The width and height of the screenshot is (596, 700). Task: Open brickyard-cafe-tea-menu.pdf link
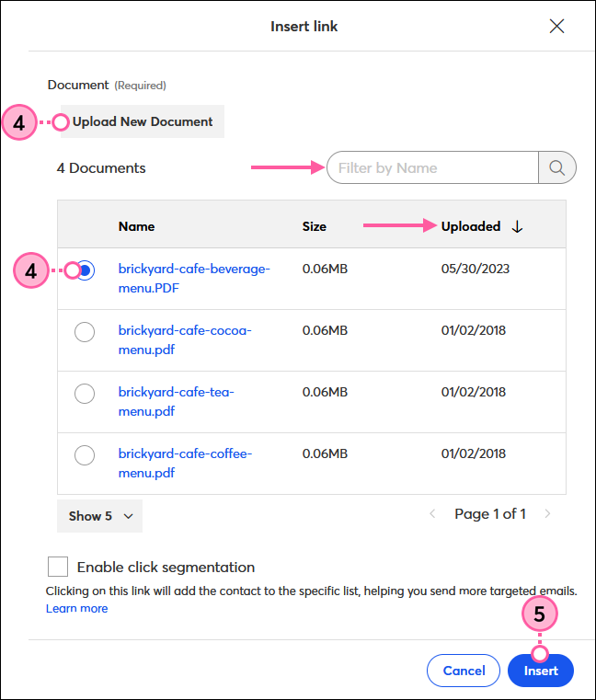(x=176, y=402)
